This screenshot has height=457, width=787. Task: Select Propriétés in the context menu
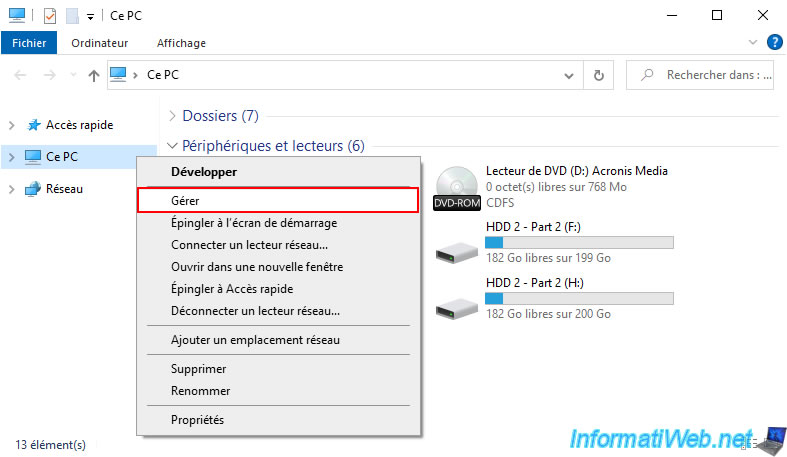(x=197, y=420)
